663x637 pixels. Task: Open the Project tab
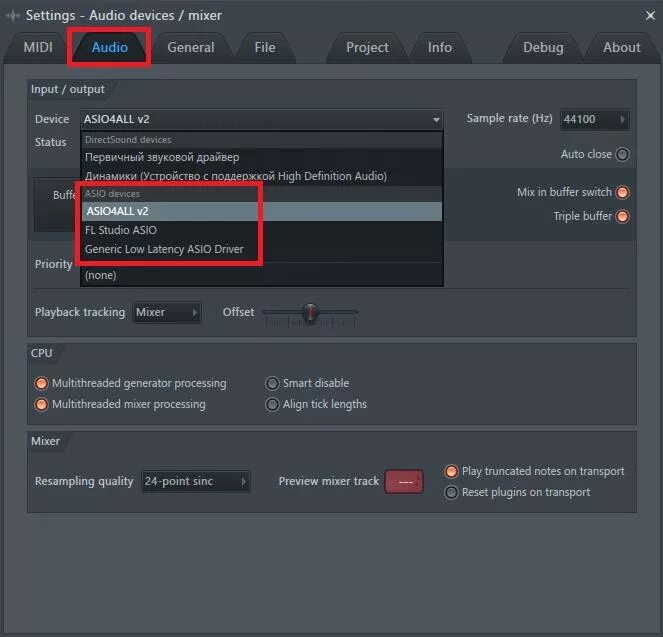(x=367, y=47)
